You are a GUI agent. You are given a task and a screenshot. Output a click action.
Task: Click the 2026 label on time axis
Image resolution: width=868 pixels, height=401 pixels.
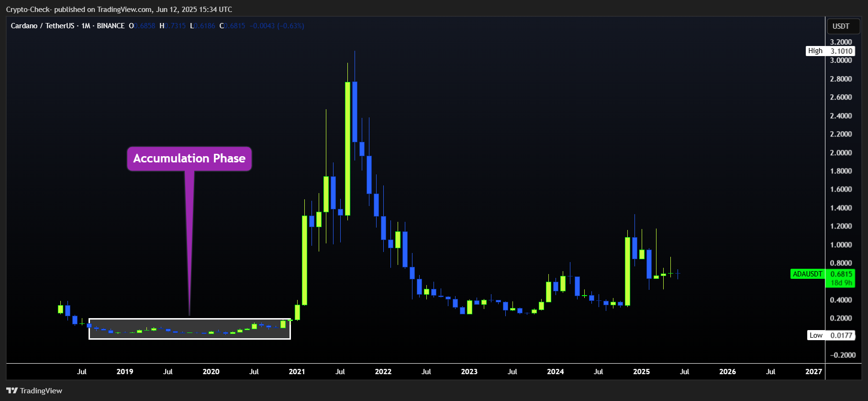tap(728, 372)
